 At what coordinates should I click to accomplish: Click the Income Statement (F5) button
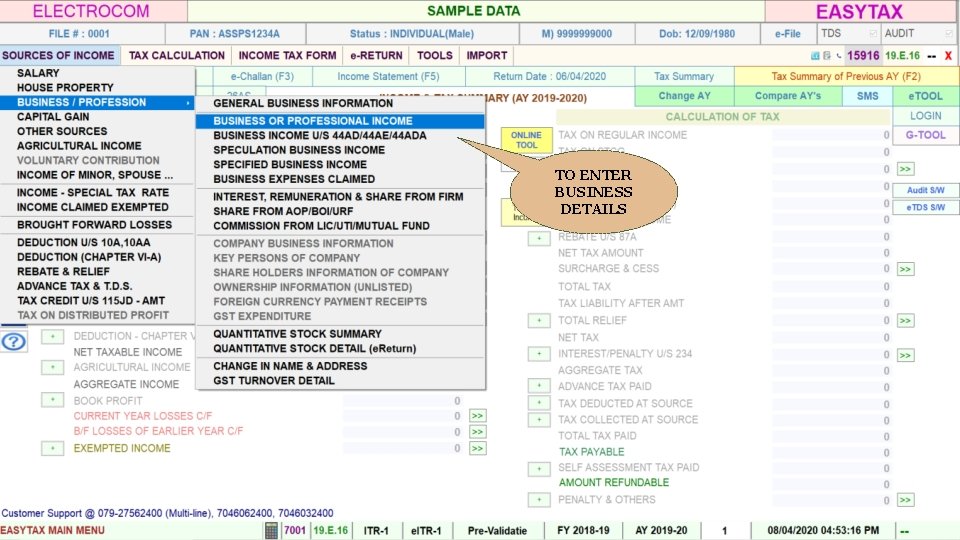pos(388,77)
